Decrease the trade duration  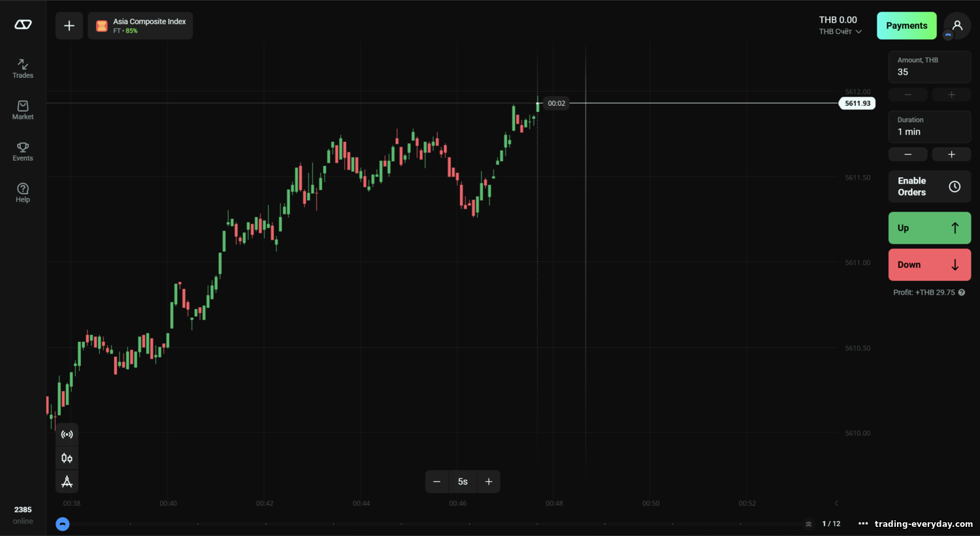pos(908,154)
